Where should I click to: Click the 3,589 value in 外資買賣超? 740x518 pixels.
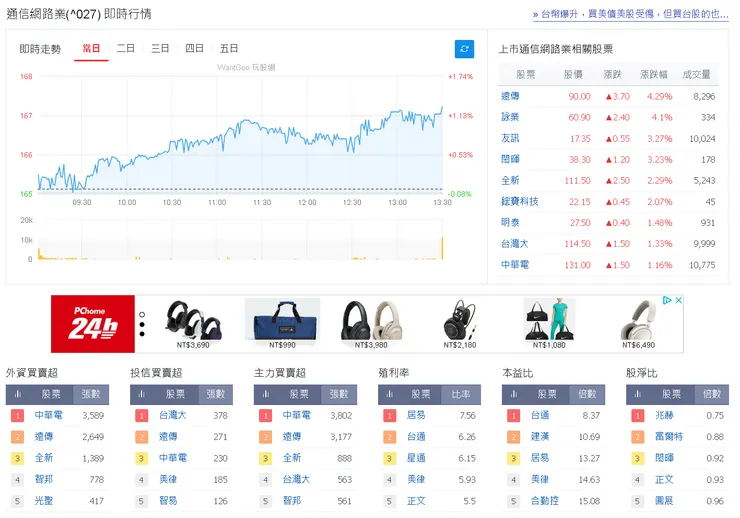coord(93,416)
